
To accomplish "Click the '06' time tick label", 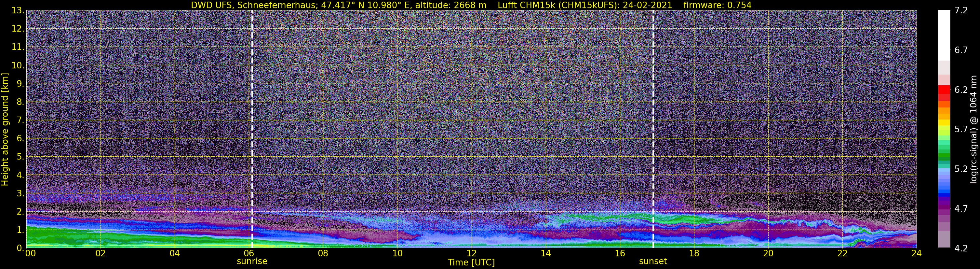I will 249,253.
